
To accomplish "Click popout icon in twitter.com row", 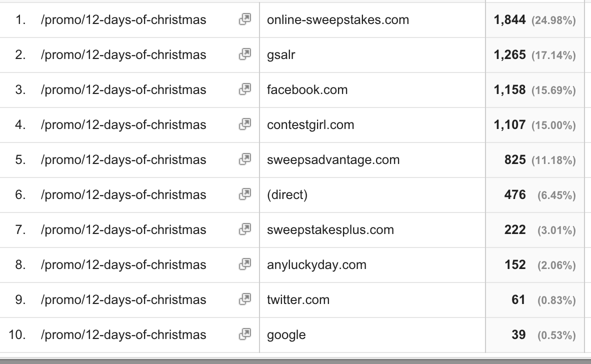I will (244, 299).
